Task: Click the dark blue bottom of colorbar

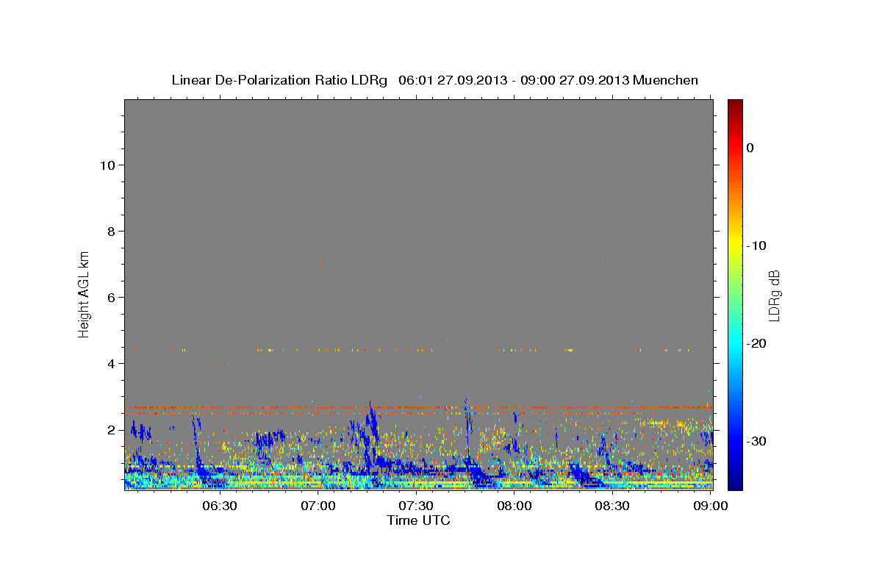Action: click(735, 481)
